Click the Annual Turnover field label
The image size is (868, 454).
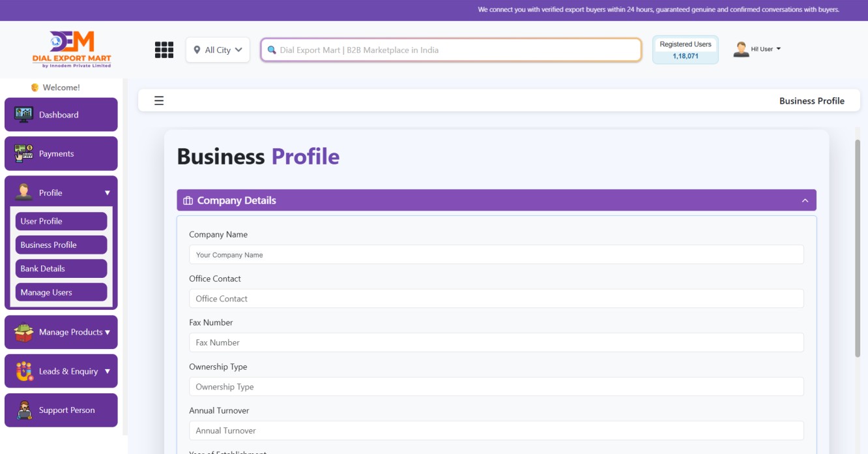tap(219, 410)
